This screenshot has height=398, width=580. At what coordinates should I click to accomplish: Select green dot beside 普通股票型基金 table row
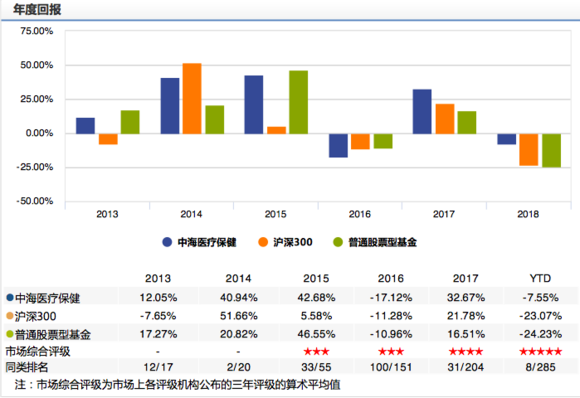tap(10, 334)
